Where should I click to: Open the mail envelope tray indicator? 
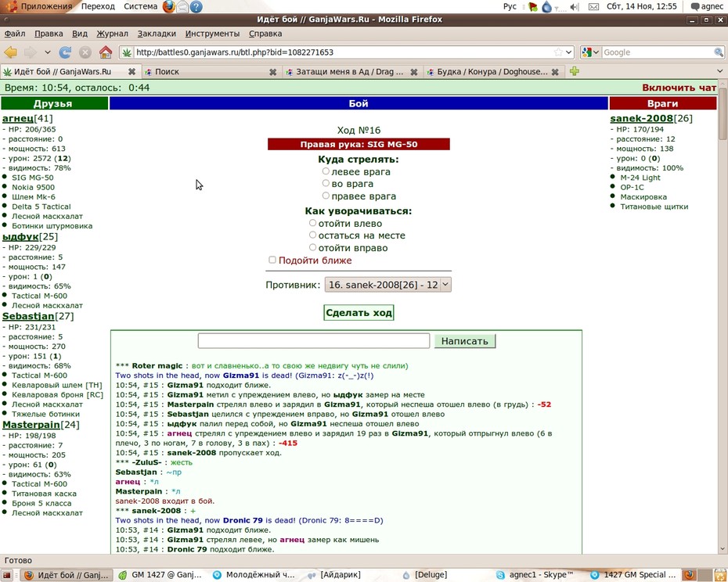coord(593,6)
